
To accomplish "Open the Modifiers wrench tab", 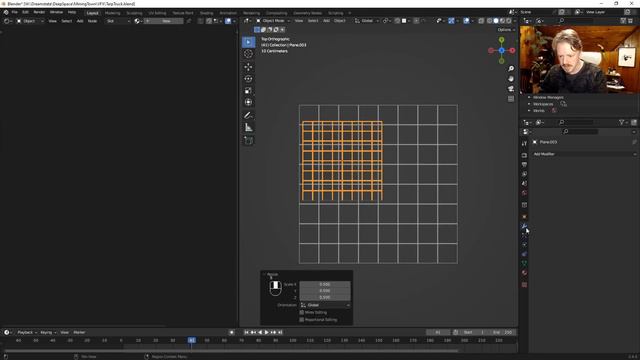I will click(524, 226).
